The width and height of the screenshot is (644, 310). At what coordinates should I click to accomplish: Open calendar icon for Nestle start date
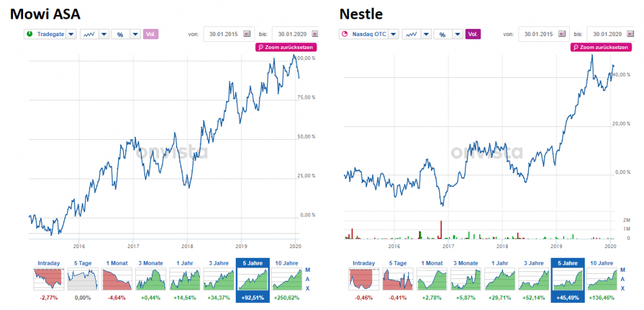point(562,34)
